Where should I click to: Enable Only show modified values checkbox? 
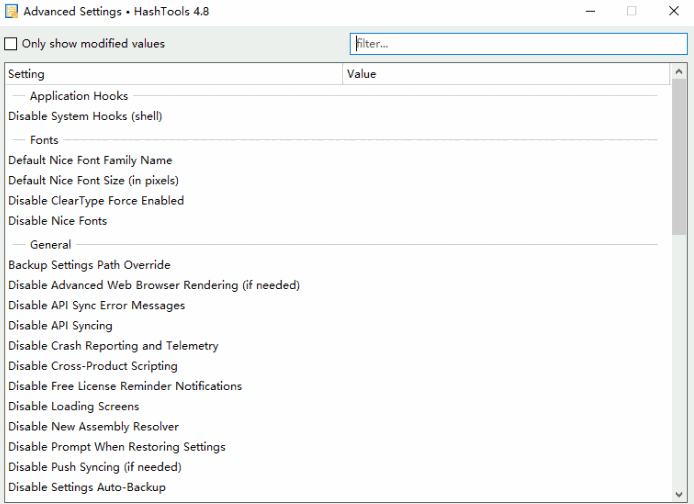(x=11, y=44)
